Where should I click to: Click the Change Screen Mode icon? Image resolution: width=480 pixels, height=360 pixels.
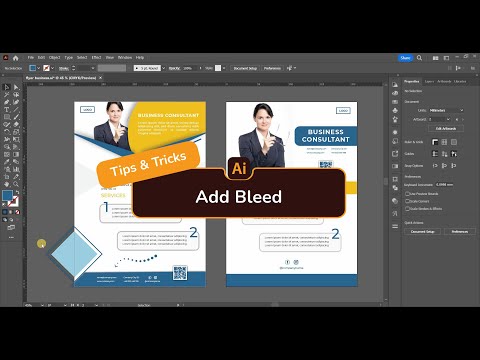click(11, 228)
